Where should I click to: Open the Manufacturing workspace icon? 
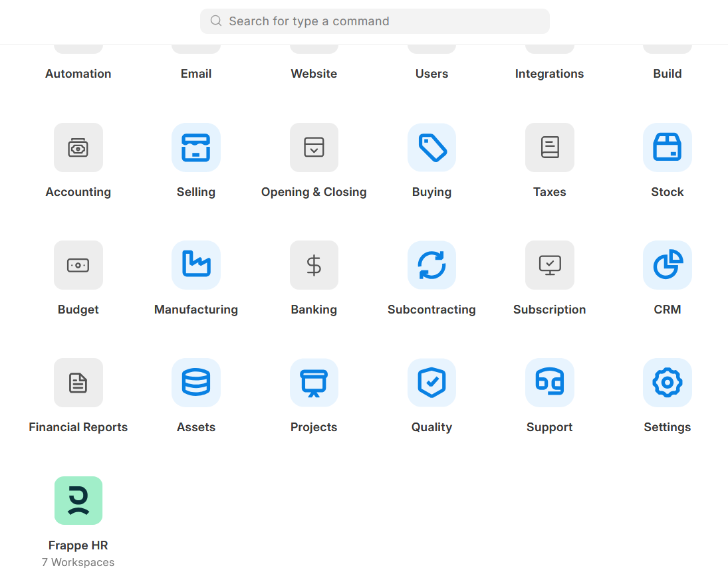195,265
